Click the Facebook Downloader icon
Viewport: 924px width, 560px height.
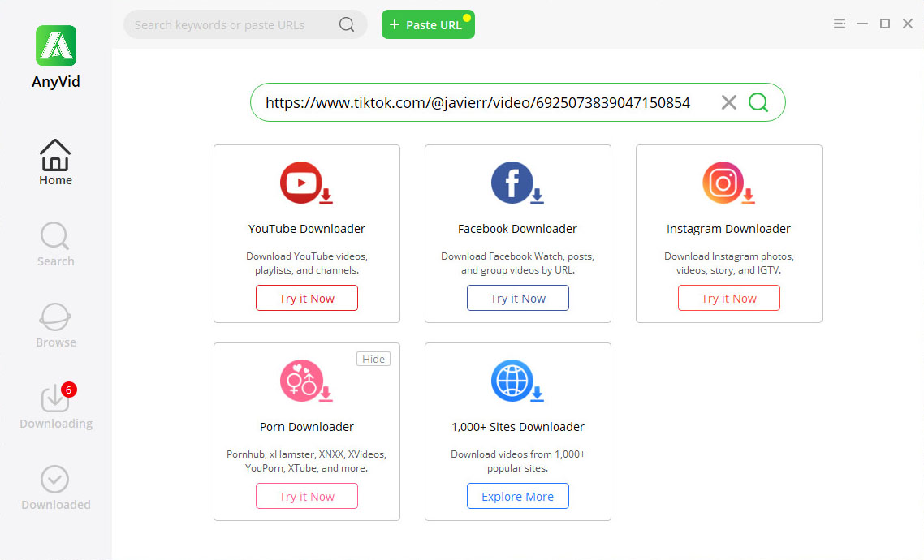(x=516, y=183)
